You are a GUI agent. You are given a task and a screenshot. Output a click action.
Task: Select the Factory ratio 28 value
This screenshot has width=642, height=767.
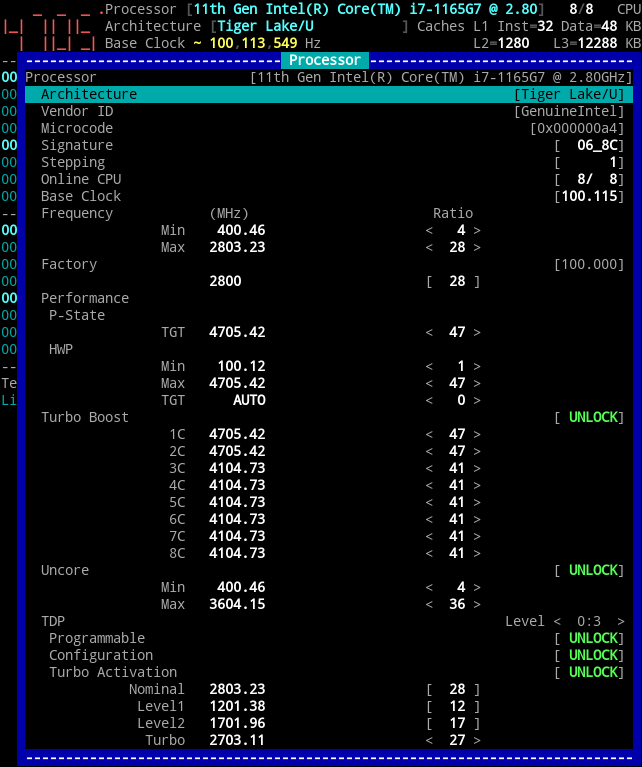click(453, 281)
